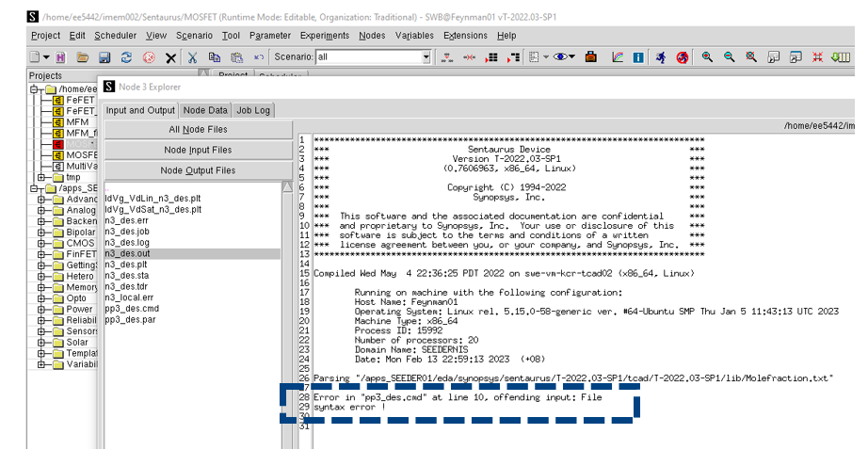Click the Save project floppy disk icon

click(104, 57)
